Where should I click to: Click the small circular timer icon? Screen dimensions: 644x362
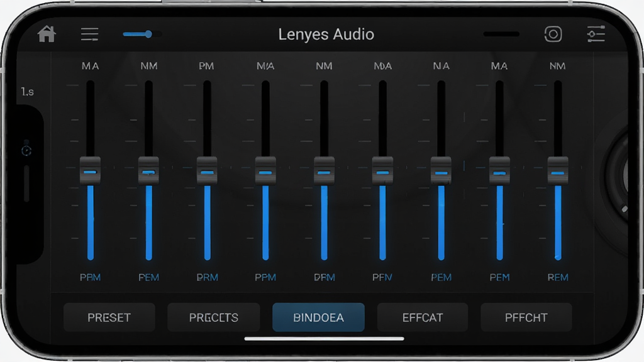coord(26,151)
